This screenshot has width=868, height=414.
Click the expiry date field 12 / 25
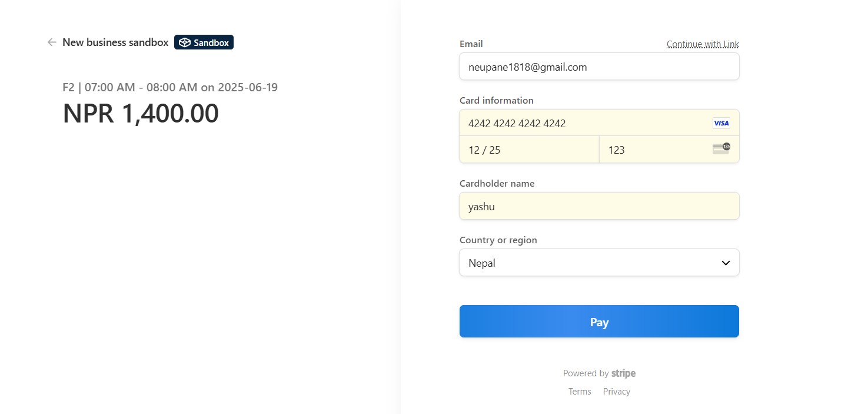pos(529,150)
